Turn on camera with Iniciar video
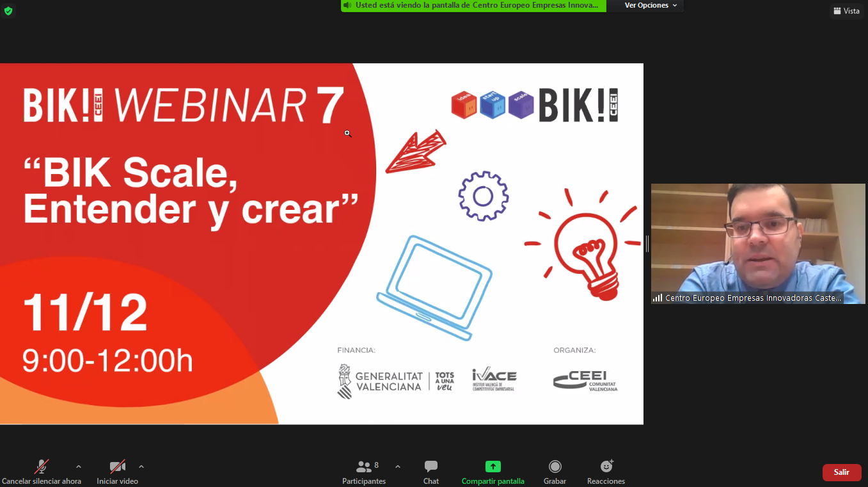The height and width of the screenshot is (487, 868). click(117, 472)
